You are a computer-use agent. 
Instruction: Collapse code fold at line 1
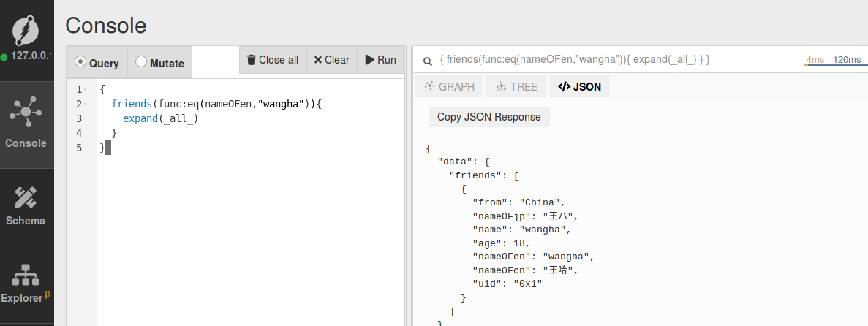click(x=85, y=89)
